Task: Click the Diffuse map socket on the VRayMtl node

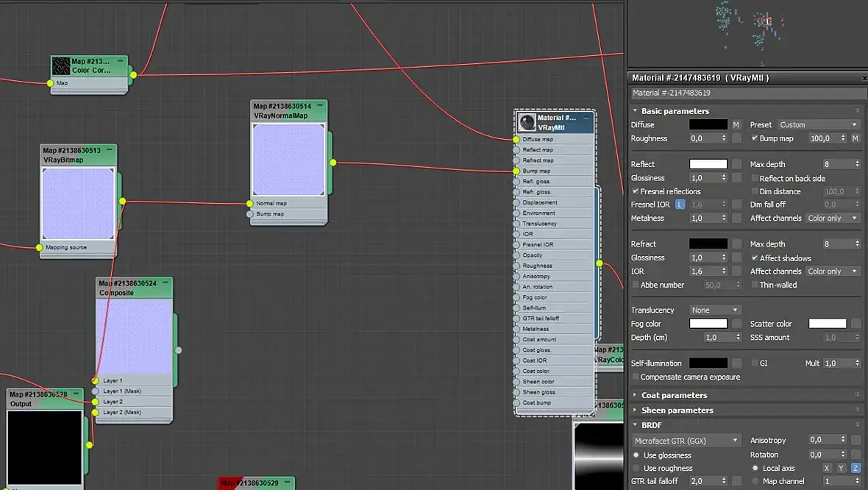Action: click(516, 140)
